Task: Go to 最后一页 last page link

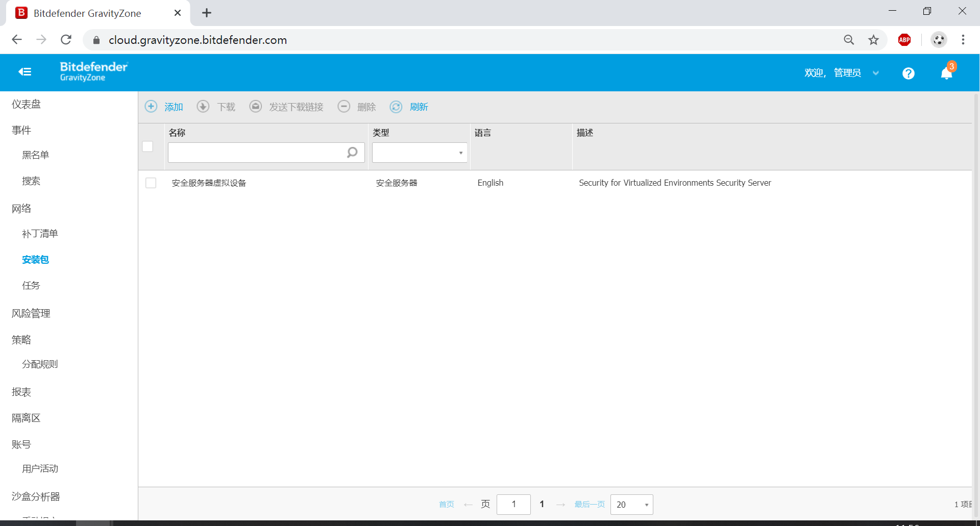Action: (590, 505)
